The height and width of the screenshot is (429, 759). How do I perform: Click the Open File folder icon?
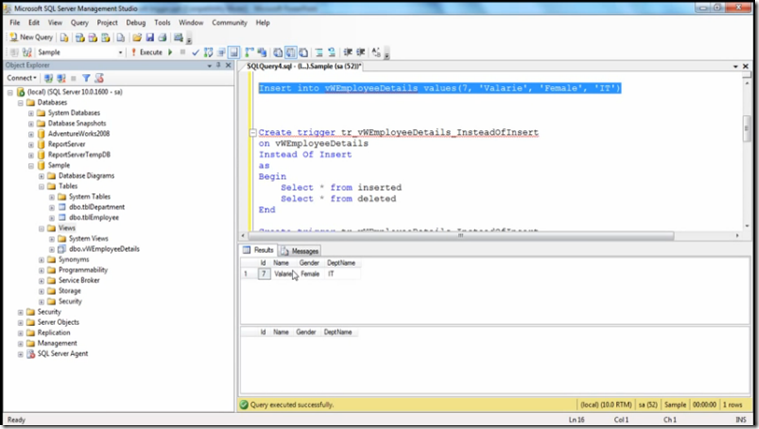click(x=137, y=38)
